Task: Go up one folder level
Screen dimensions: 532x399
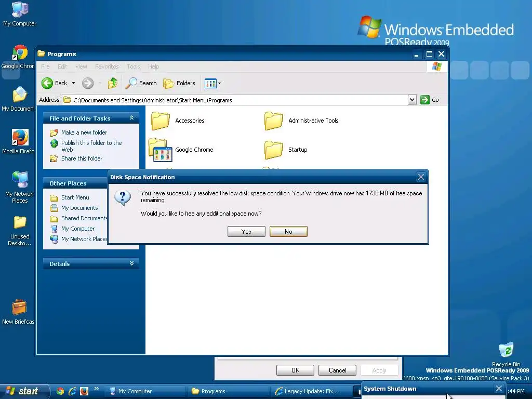Action: tap(113, 83)
